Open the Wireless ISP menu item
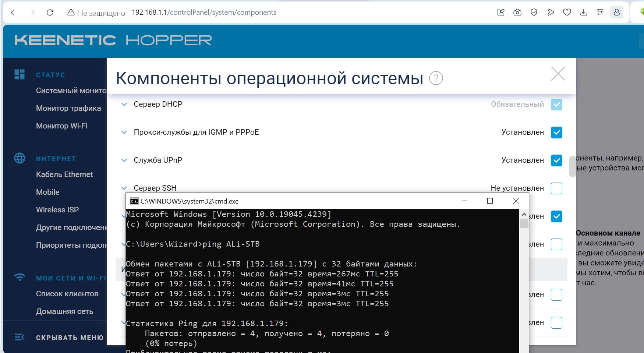 (x=57, y=210)
